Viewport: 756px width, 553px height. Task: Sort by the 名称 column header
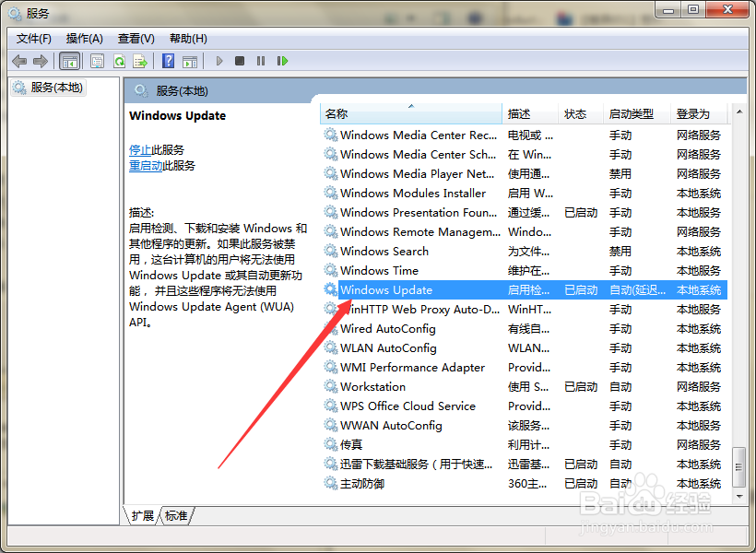[x=411, y=114]
